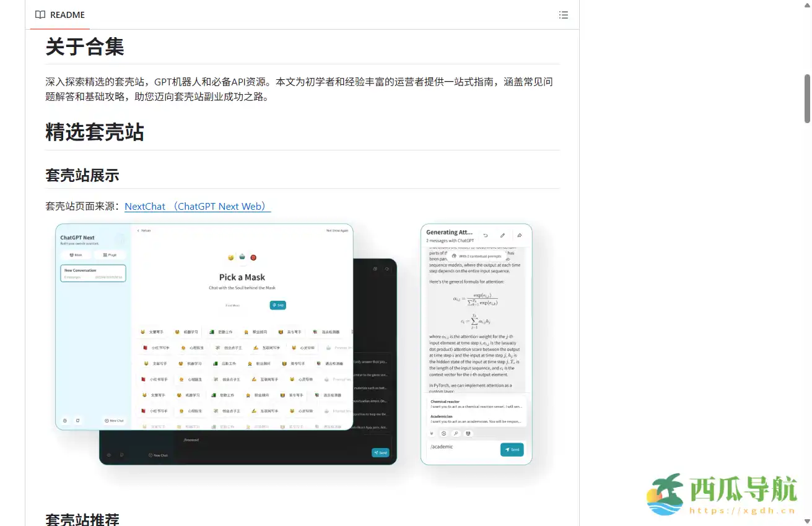Click the settings gear in ChatGPT Next sidebar
Screen dimensions: 812x526
click(x=66, y=420)
